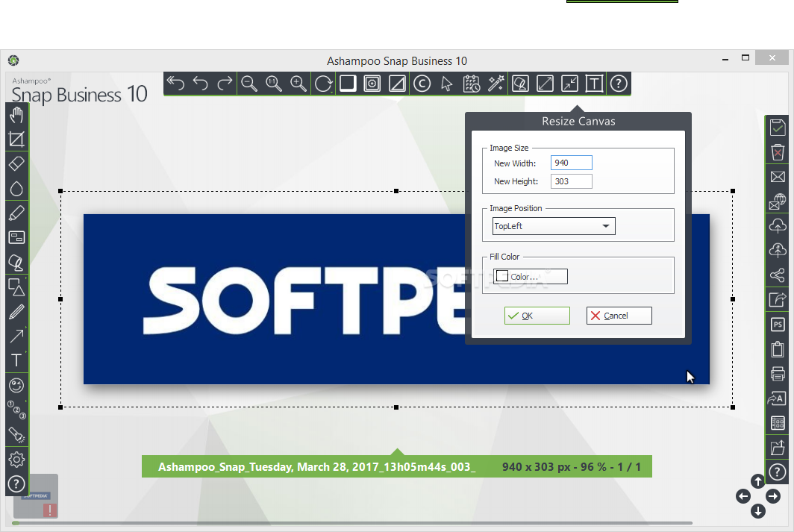Delete capture with trash icon
The width and height of the screenshot is (794, 532).
click(x=778, y=152)
